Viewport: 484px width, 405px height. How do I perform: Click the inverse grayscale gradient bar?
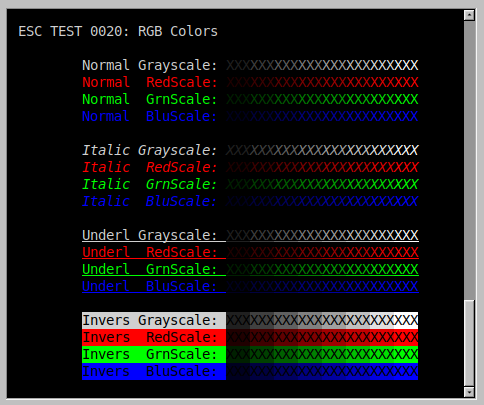pos(322,320)
